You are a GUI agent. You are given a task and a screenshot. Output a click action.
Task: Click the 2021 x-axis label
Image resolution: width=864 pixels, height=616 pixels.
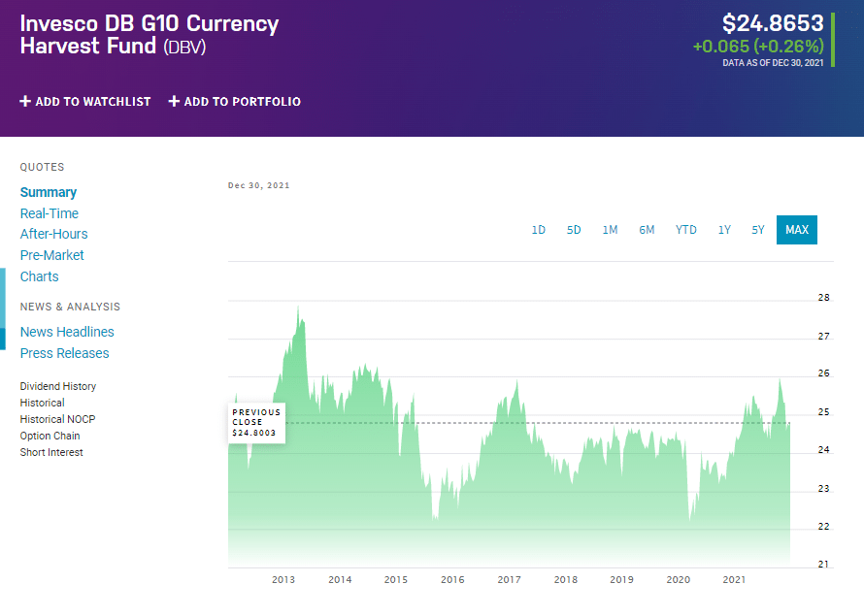734,580
